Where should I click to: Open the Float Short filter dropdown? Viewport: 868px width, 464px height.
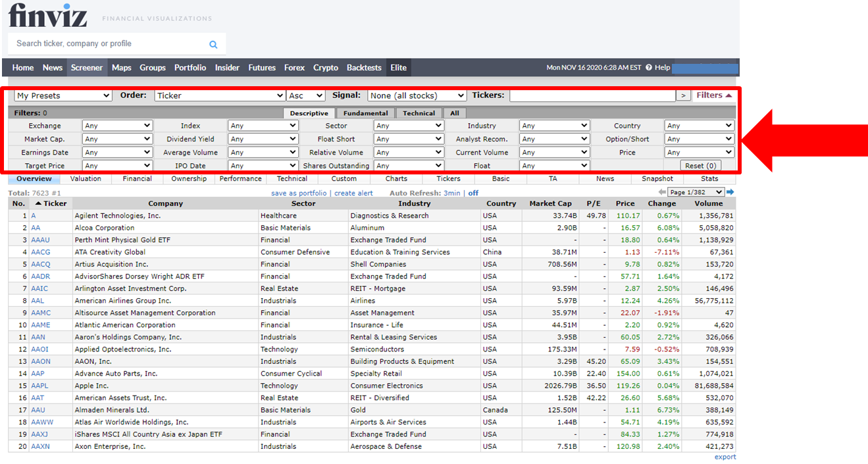[x=409, y=139]
